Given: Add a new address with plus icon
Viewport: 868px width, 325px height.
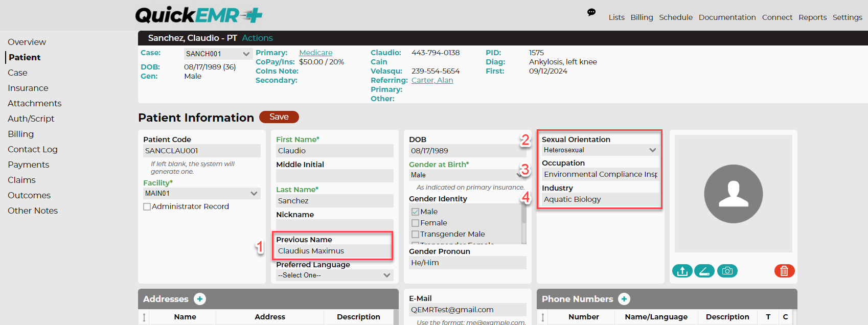Looking at the screenshot, I should click(x=200, y=299).
